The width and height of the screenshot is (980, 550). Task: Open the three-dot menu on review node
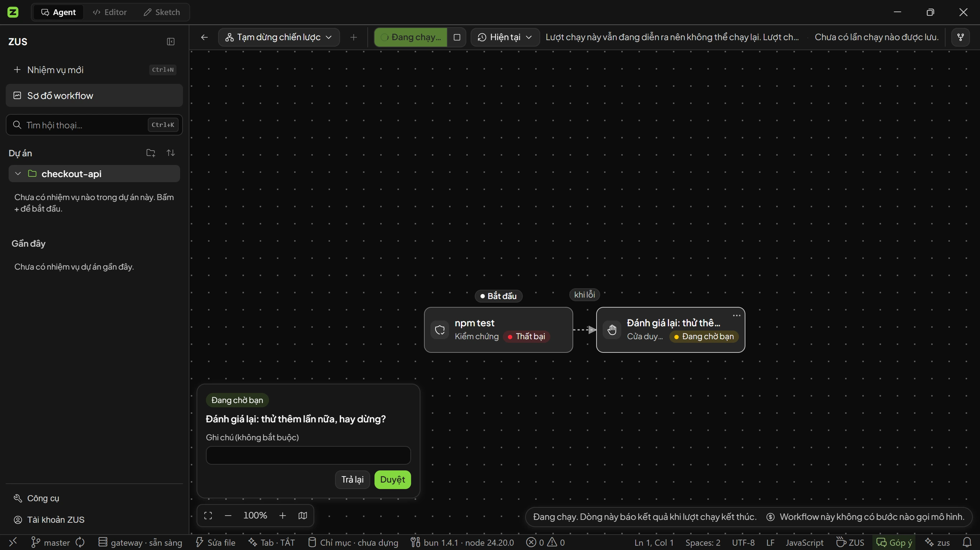(x=736, y=316)
